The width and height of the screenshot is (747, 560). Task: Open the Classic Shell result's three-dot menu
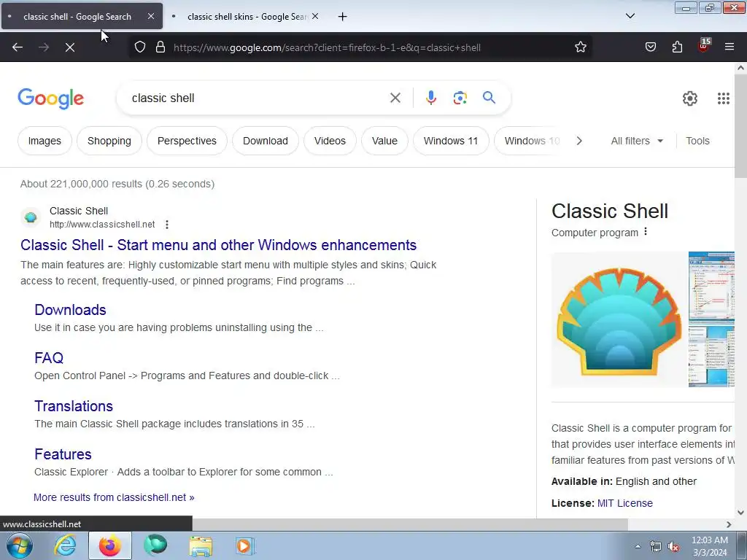(167, 225)
